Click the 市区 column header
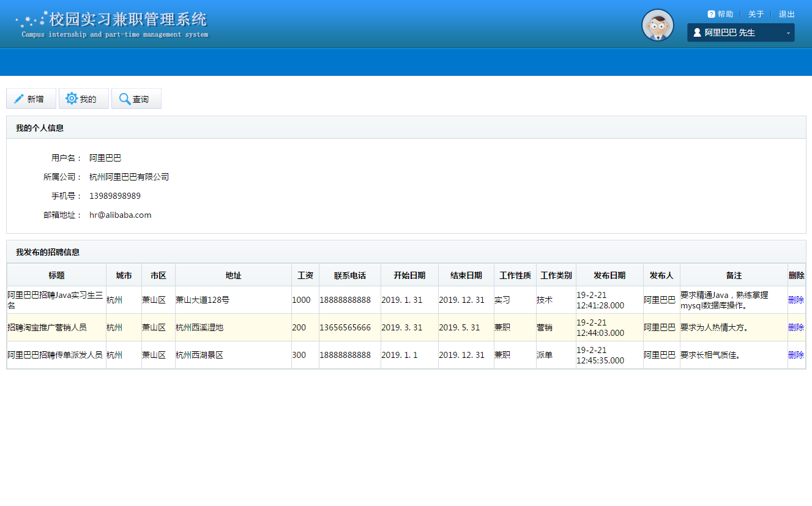The width and height of the screenshot is (812, 506). pos(158,275)
